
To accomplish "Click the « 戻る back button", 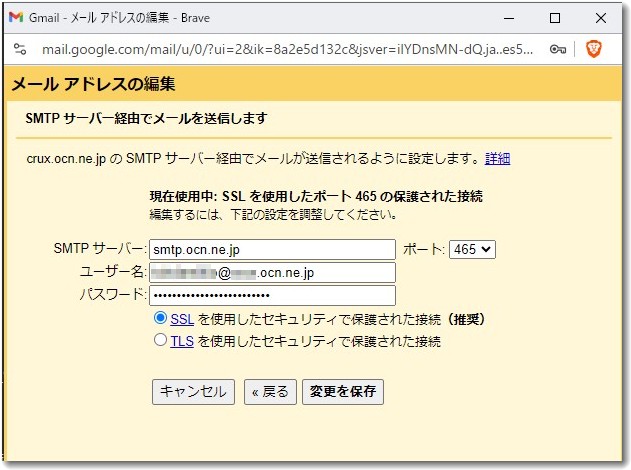I will pyautogui.click(x=270, y=392).
